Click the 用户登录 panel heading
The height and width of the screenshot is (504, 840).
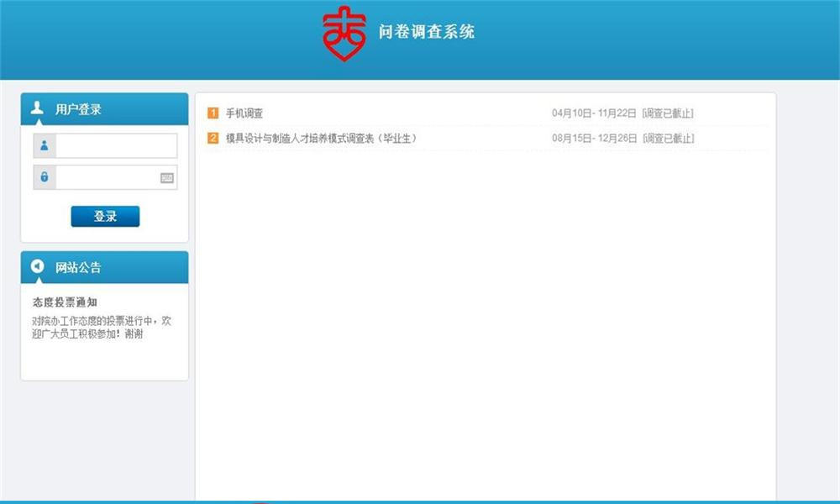pyautogui.click(x=78, y=109)
